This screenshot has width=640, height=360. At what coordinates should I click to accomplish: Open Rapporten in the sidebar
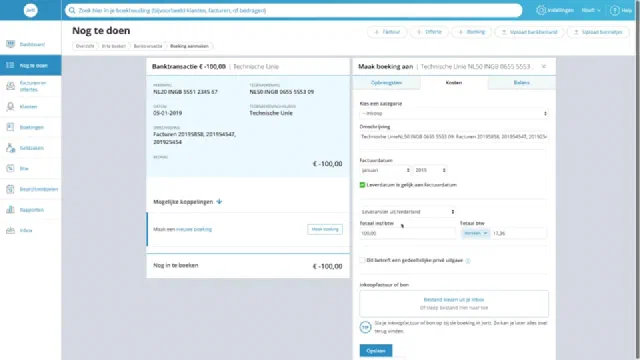click(x=31, y=210)
